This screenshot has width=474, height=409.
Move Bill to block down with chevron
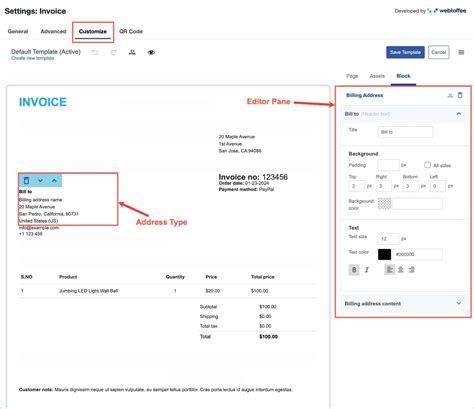pyautogui.click(x=40, y=180)
